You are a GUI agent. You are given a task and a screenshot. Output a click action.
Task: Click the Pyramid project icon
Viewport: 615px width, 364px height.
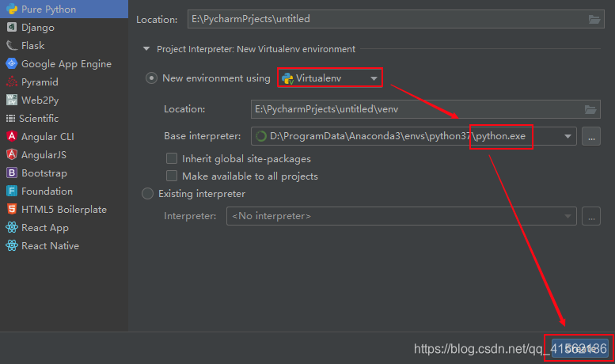tap(12, 82)
